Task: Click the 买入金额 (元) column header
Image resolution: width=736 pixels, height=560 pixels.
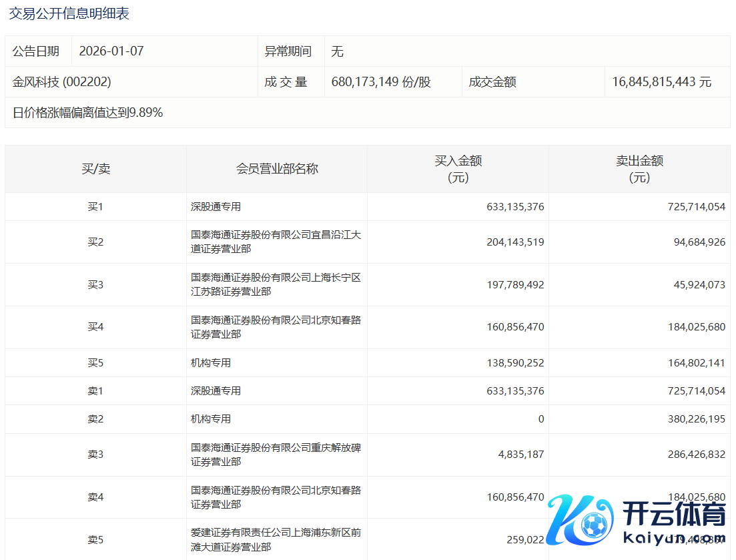Action: pos(458,169)
